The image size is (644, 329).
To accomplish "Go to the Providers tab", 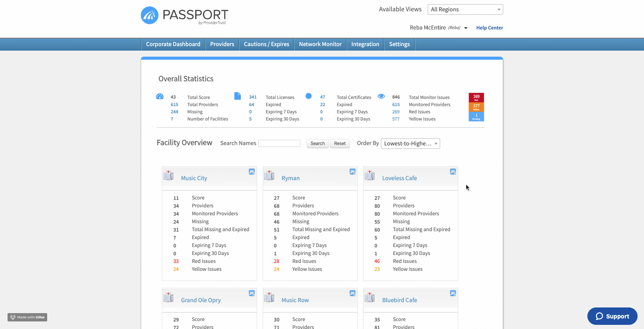I will (222, 44).
